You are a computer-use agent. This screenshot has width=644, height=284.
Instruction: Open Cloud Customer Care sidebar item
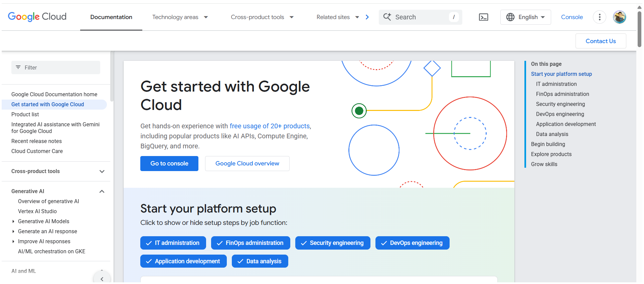point(37,151)
